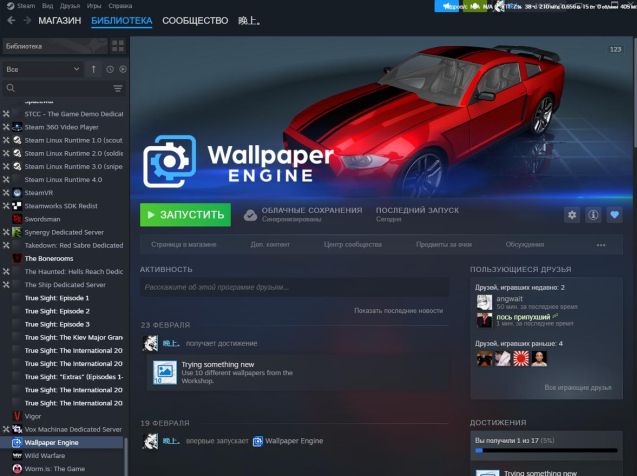Open Wallpaper Engine settings gear
This screenshot has height=476, width=637.
pos(572,215)
